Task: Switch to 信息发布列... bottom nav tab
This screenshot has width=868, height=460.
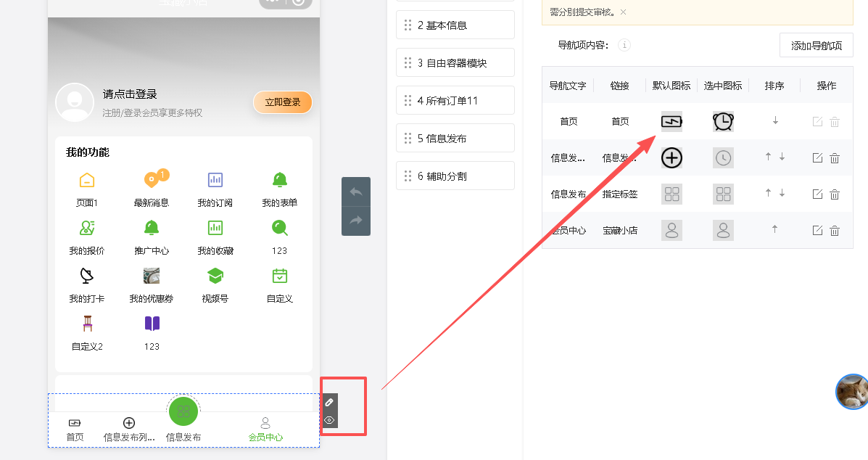Action: 129,430
